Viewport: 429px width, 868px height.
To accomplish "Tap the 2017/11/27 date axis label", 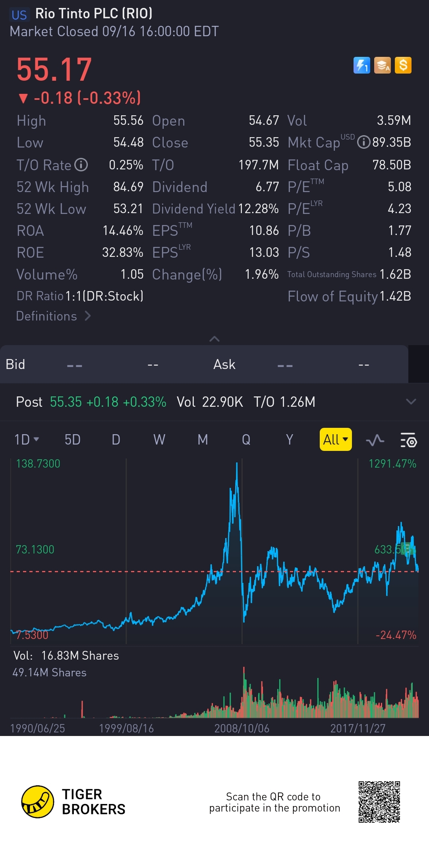I will [358, 728].
